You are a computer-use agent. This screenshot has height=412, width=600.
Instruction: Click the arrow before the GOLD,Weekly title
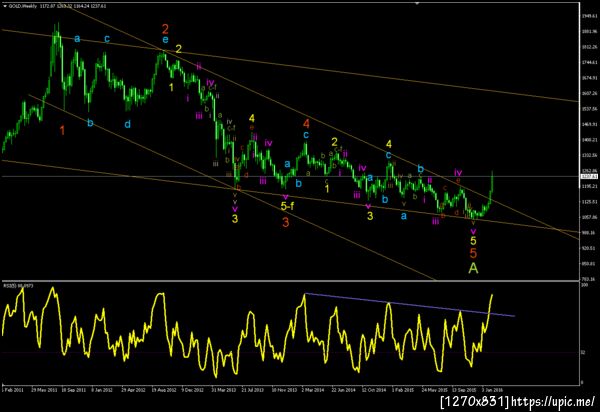(x=5, y=6)
